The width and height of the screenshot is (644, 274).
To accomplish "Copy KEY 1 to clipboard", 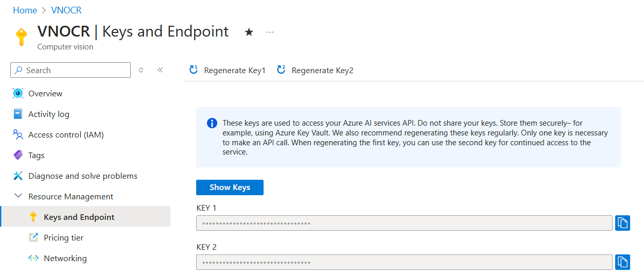I will coord(622,223).
